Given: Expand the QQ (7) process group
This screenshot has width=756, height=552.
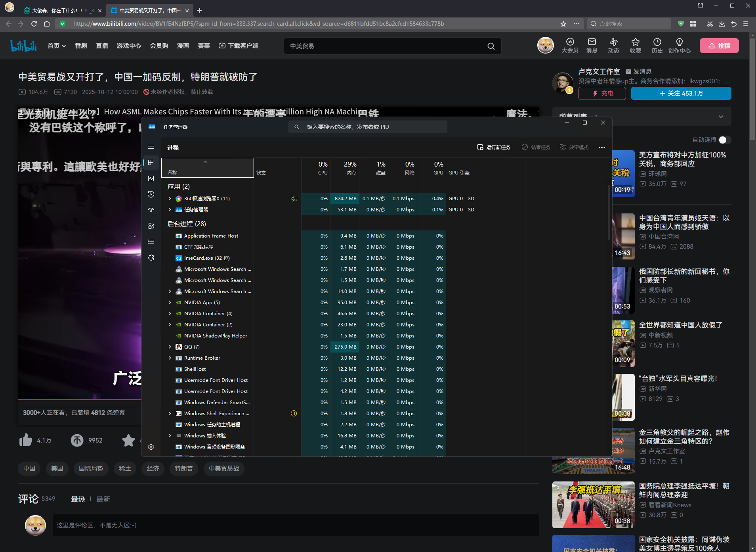Looking at the screenshot, I should (x=170, y=347).
